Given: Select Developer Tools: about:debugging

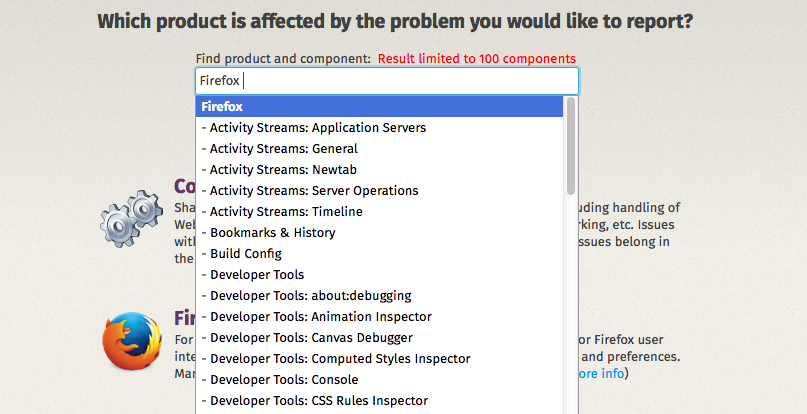Looking at the screenshot, I should (x=379, y=296).
